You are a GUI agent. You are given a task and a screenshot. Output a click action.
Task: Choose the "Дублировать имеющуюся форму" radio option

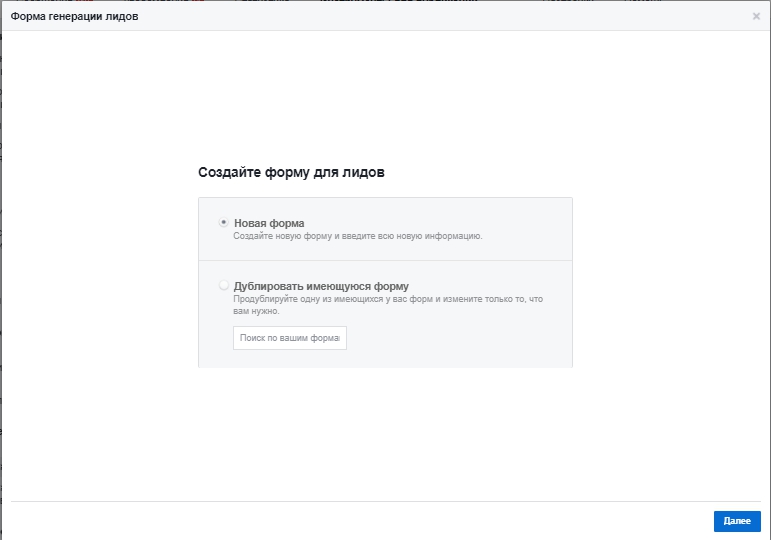coord(224,285)
